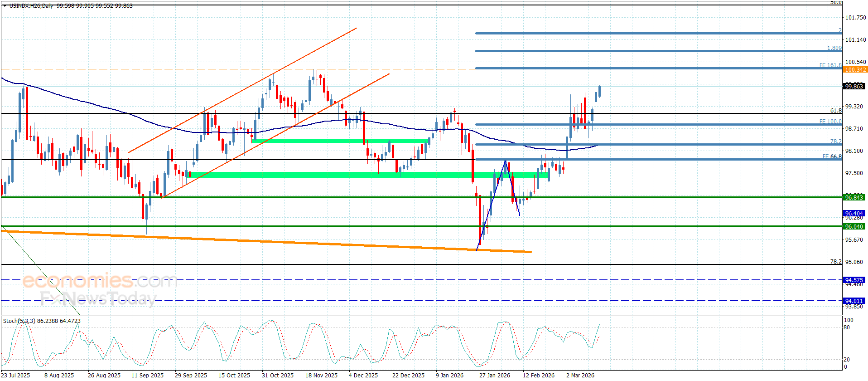
Task: Open the chart menu triangle beside USINDX.H26
Action: pyautogui.click(x=5, y=6)
